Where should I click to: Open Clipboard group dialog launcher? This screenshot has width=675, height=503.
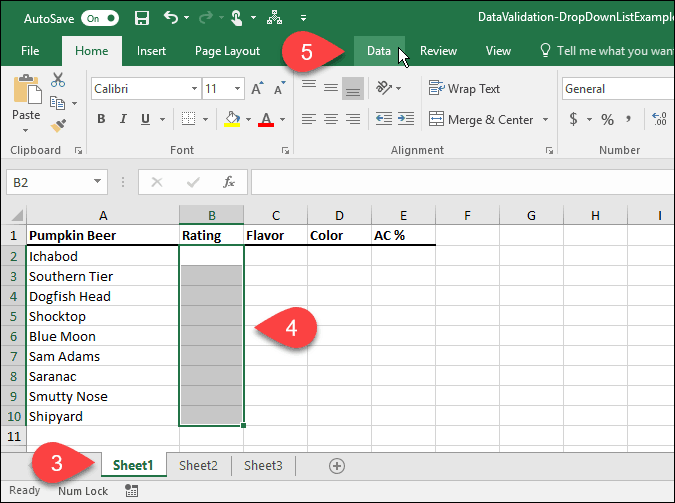(78, 150)
